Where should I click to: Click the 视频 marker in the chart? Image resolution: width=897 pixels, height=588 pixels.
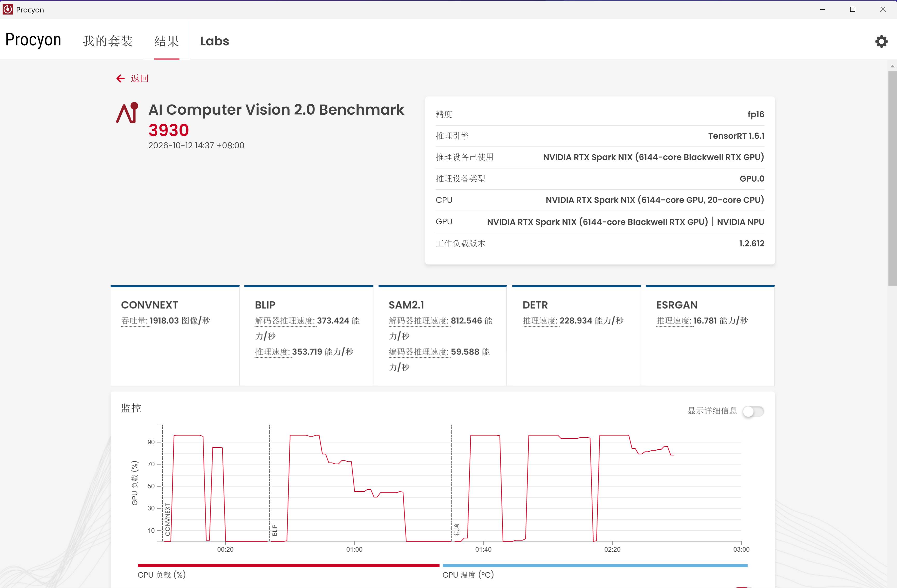[457, 529]
